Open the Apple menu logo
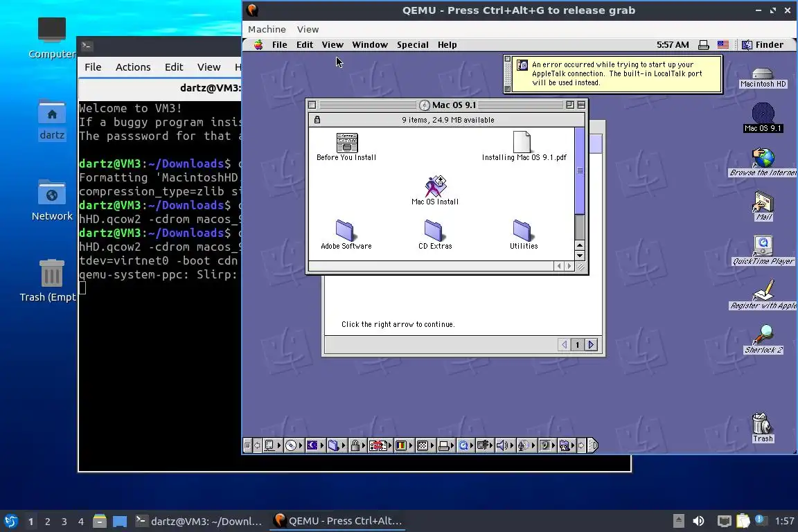Screen dimensions: 798x532 pos(258,45)
